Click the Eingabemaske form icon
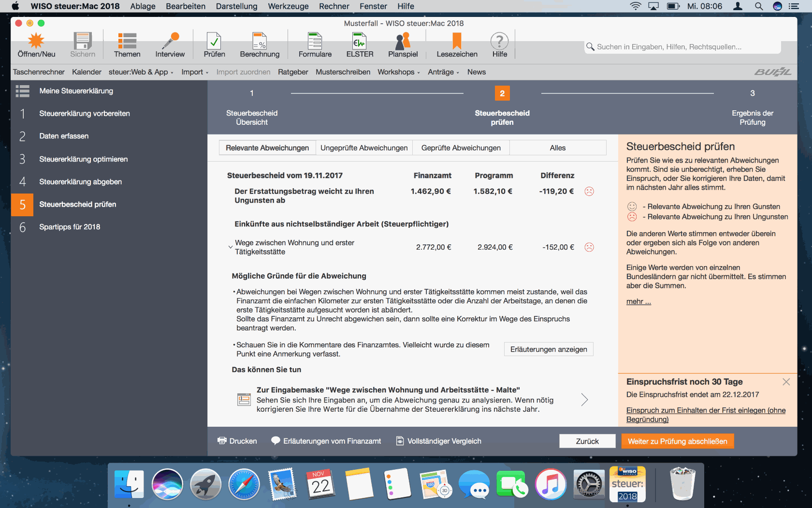 pos(244,400)
